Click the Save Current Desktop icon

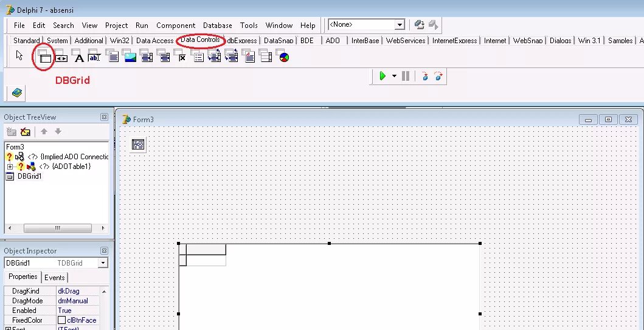point(420,25)
